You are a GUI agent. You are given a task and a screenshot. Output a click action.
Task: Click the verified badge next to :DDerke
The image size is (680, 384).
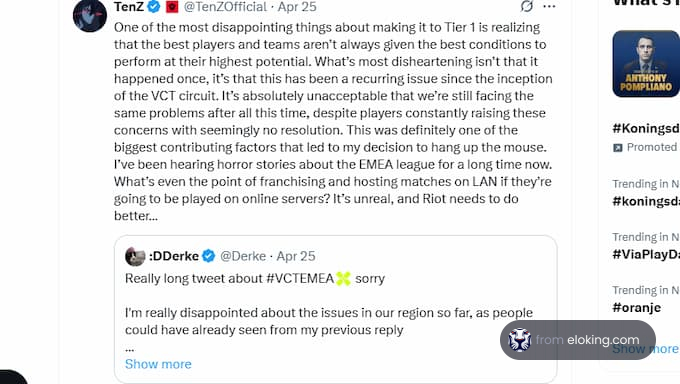click(209, 256)
